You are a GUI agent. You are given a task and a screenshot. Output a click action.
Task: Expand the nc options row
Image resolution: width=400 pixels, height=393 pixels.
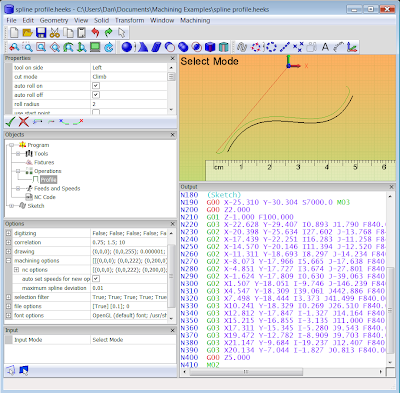click(x=16, y=270)
